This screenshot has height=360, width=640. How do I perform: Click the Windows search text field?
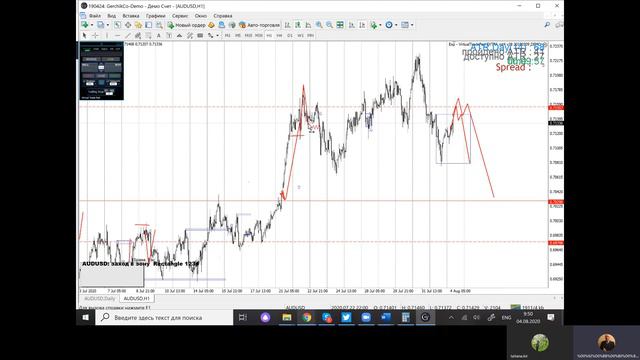point(164,317)
